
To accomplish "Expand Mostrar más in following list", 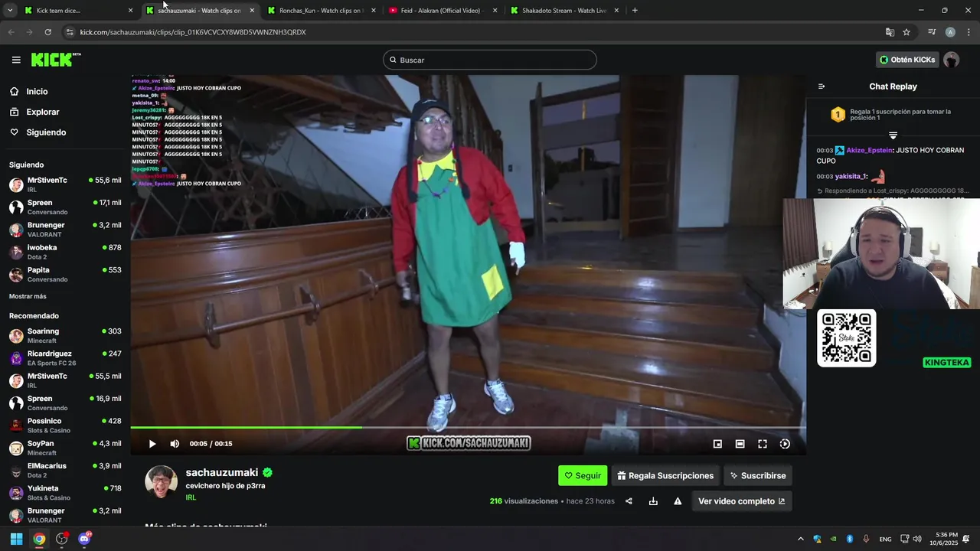I will click(28, 296).
